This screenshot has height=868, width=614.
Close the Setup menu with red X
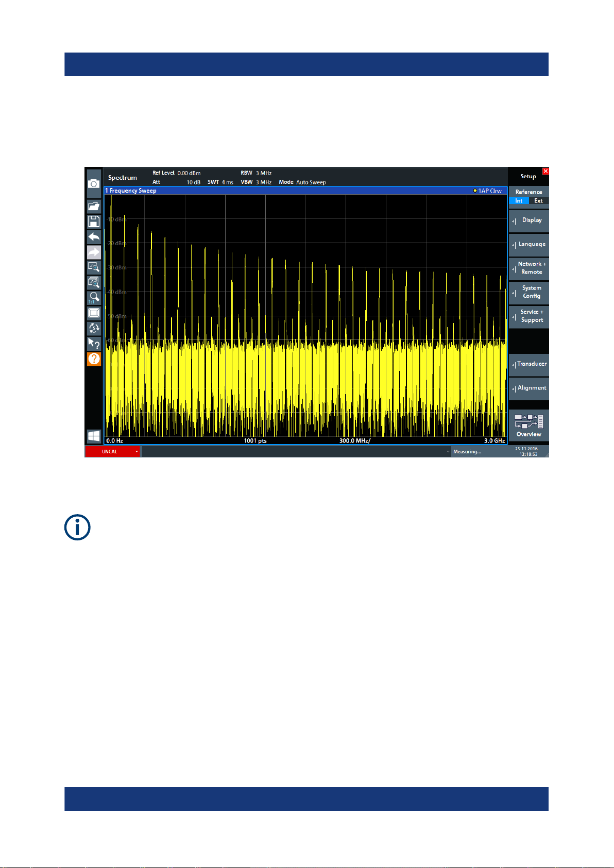(x=545, y=171)
